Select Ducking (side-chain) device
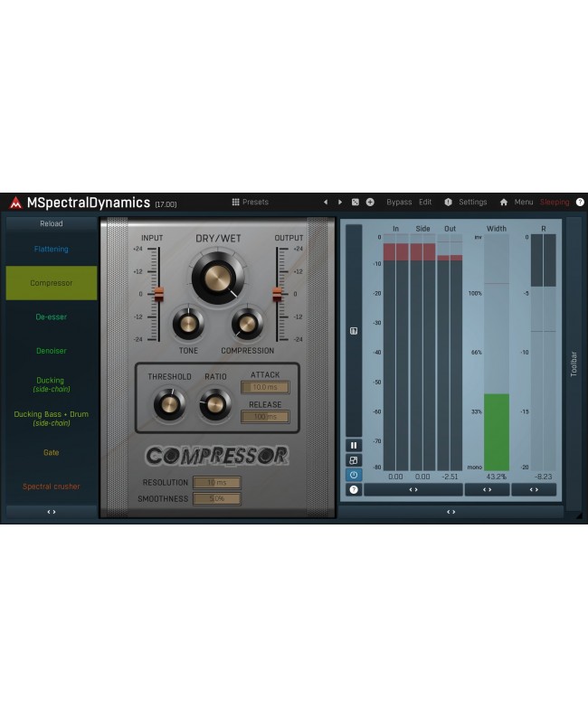 [x=52, y=384]
